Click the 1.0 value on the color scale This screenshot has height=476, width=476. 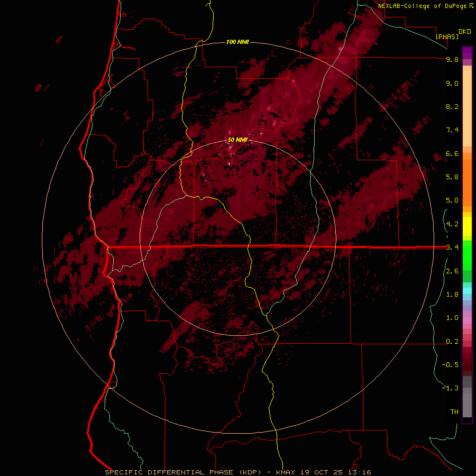(452, 318)
